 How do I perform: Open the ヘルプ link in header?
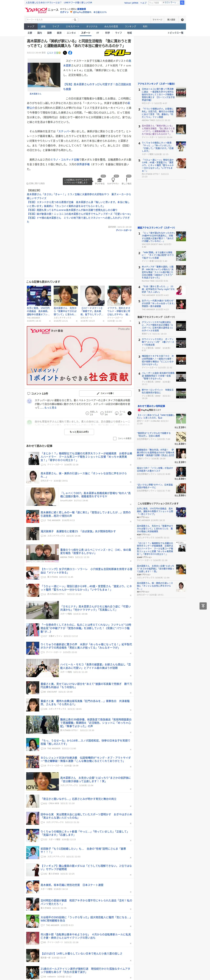[x=143, y=3]
